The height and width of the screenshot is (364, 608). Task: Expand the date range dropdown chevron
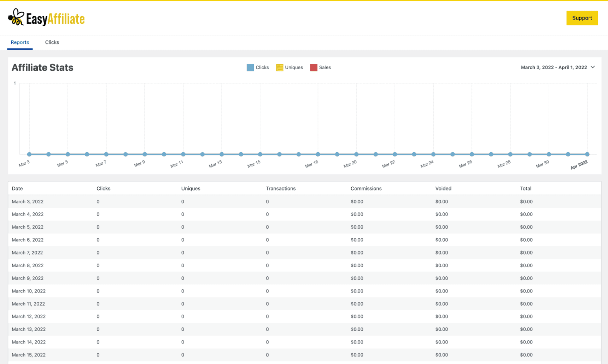pyautogui.click(x=593, y=67)
